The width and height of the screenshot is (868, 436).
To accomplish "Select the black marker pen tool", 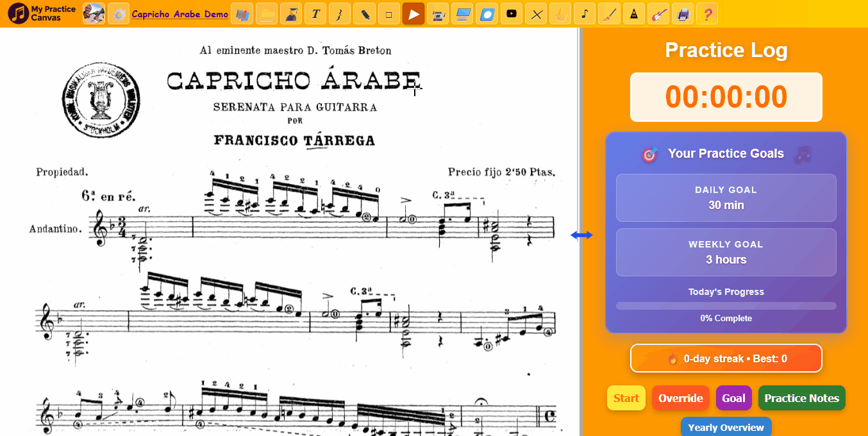I will point(364,13).
